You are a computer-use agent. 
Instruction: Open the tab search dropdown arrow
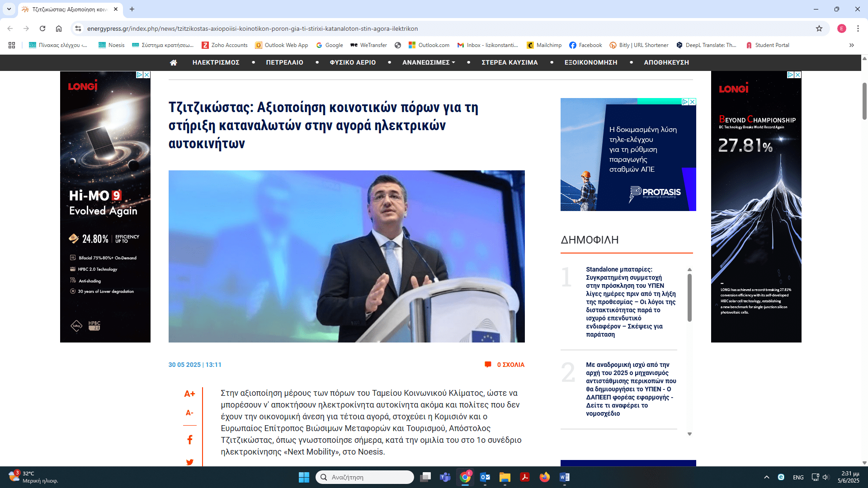pyautogui.click(x=9, y=9)
